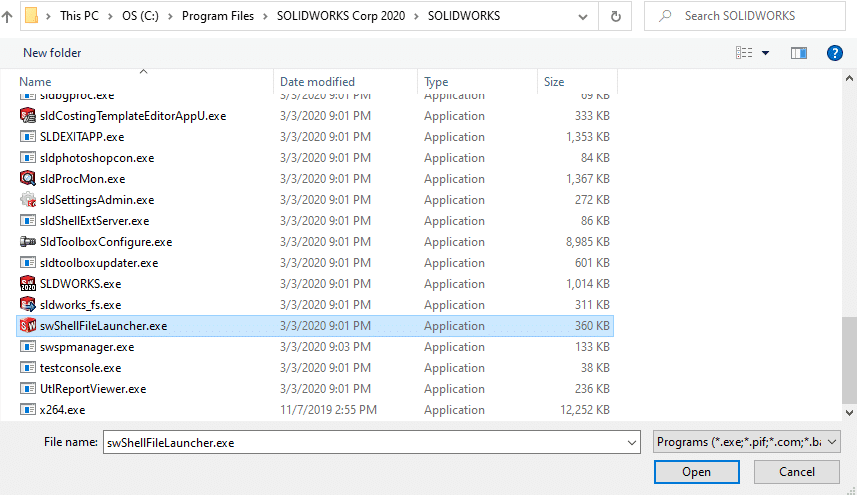
Task: Click the 12,252 KB size cell
Action: coord(585,410)
